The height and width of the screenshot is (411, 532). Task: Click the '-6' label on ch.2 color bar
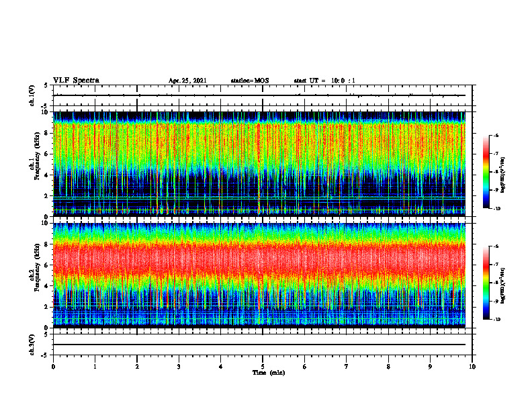pyautogui.click(x=496, y=246)
